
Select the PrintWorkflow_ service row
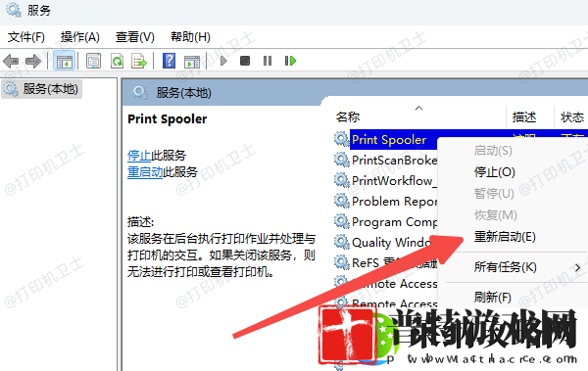394,181
